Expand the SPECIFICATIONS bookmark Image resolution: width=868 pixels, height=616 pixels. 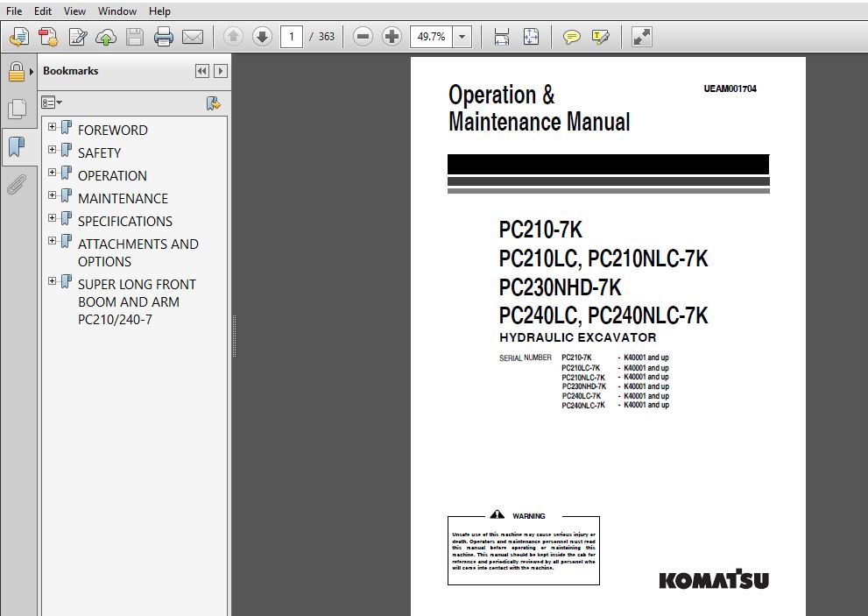pos(52,217)
